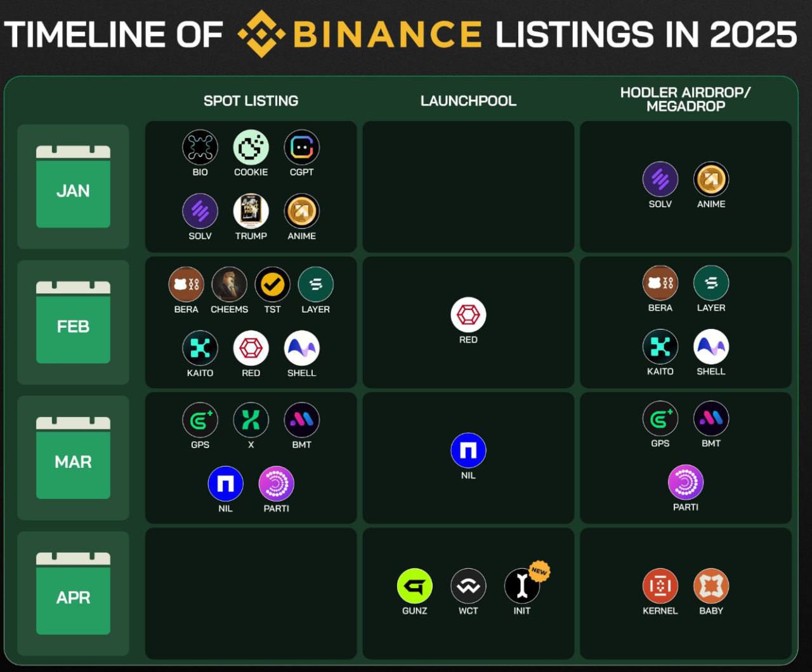This screenshot has width=812, height=672.
Task: Click GPS icon in March Spot Listing
Action: point(200,420)
